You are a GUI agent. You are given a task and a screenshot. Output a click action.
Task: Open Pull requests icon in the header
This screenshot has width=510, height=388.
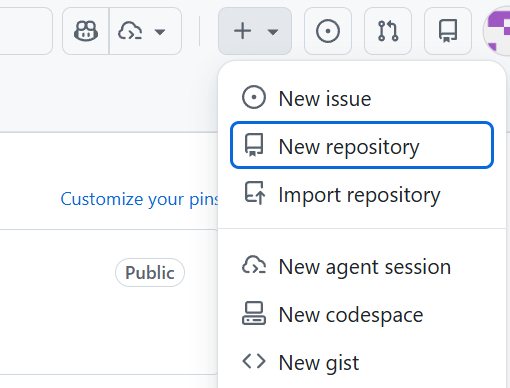tap(388, 31)
